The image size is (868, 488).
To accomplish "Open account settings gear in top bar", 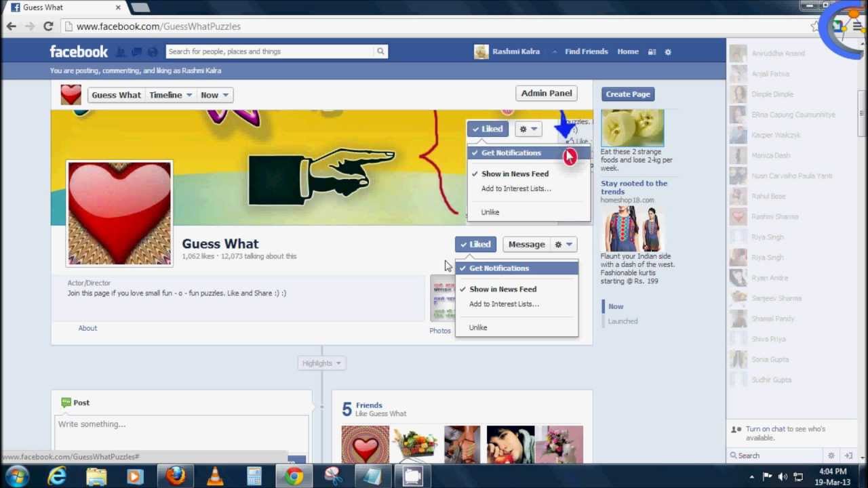I will 668,52.
